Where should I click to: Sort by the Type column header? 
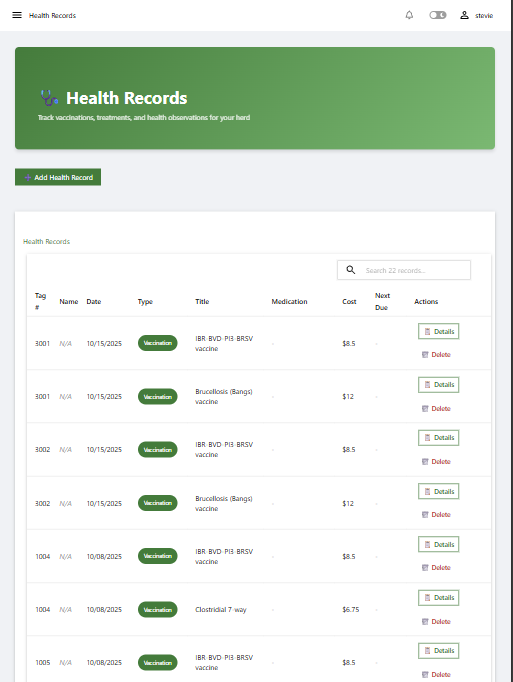[x=145, y=301]
